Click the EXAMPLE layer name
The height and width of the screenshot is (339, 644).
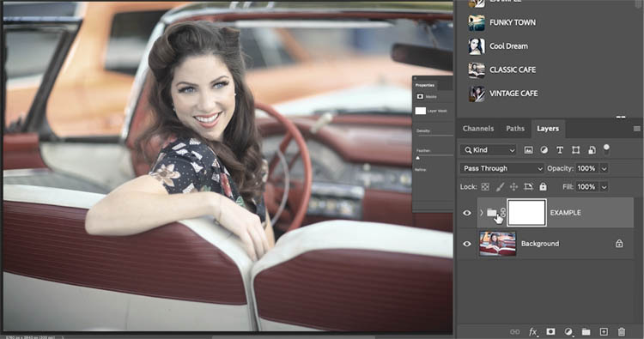(565, 213)
